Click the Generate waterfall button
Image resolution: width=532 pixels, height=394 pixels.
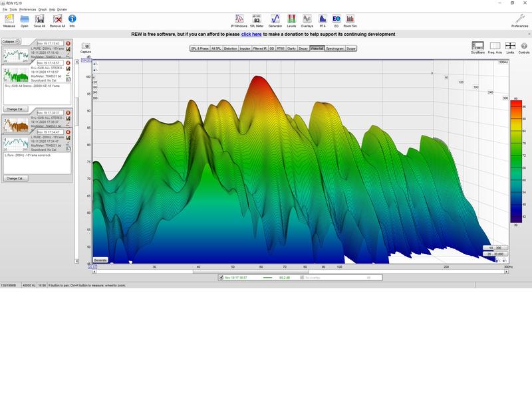100,260
